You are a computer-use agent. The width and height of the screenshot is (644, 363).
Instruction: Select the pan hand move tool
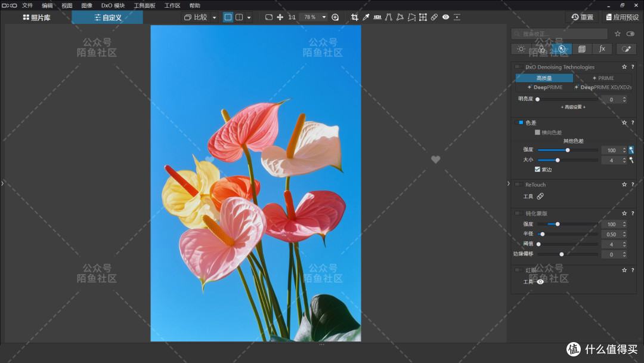click(280, 17)
